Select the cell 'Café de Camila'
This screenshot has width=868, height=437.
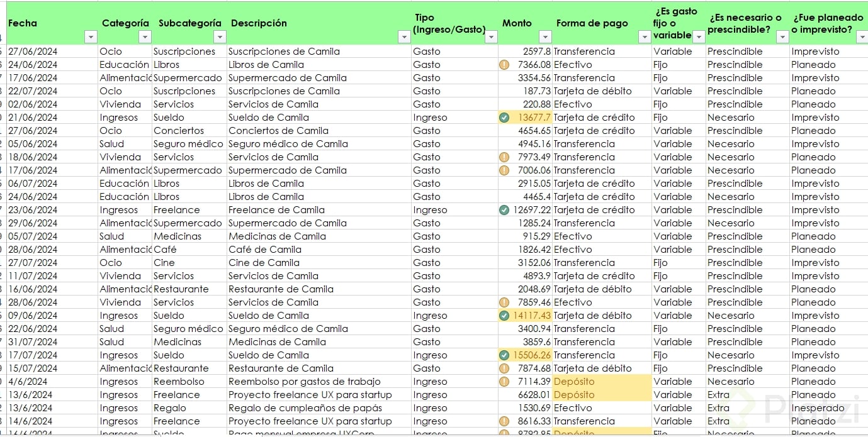point(318,250)
